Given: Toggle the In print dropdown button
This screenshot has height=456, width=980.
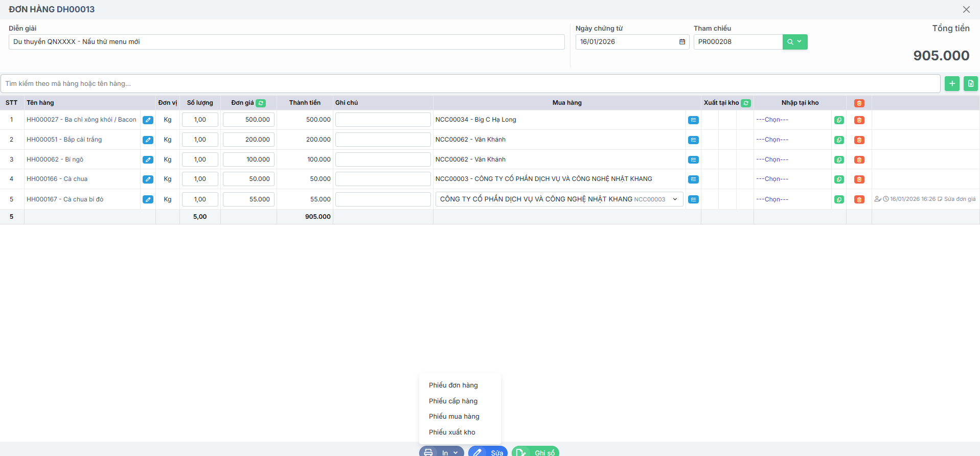Looking at the screenshot, I should [441, 452].
